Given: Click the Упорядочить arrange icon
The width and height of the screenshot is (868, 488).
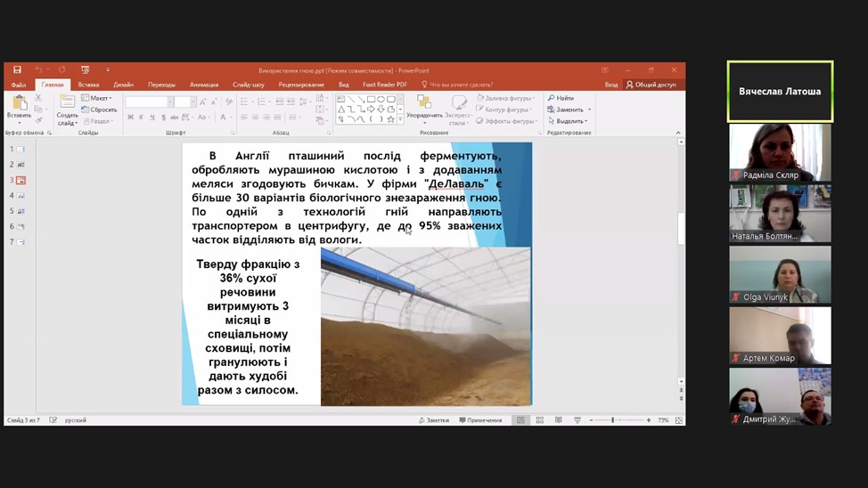Looking at the screenshot, I should coord(423,103).
